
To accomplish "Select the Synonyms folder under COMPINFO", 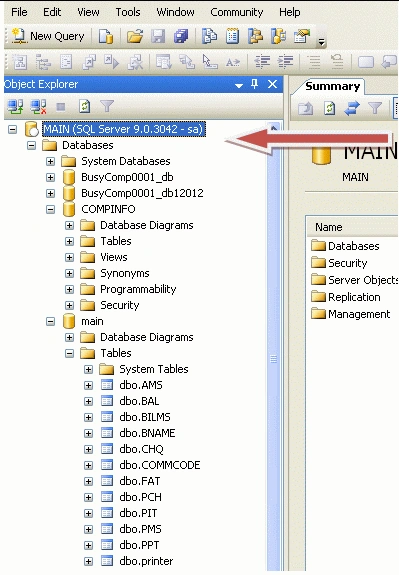I will click(x=125, y=273).
